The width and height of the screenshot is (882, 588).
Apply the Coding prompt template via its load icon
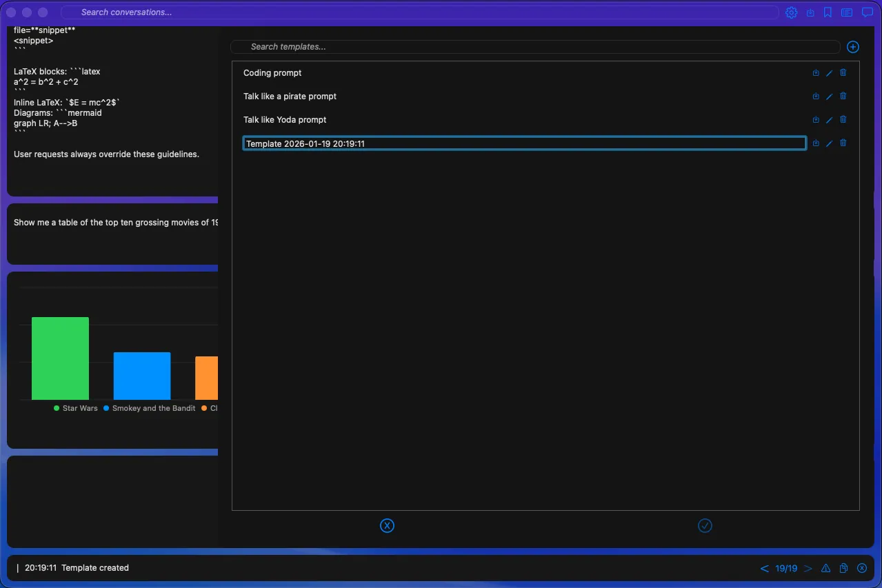click(816, 72)
